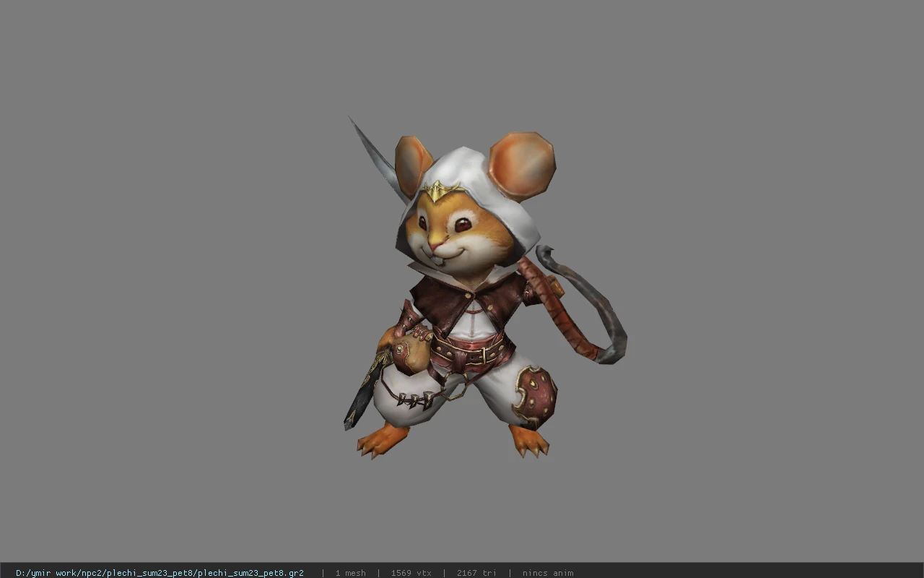The width and height of the screenshot is (924, 578).
Task: Click the '2167 tri' triangle count
Action: point(476,573)
